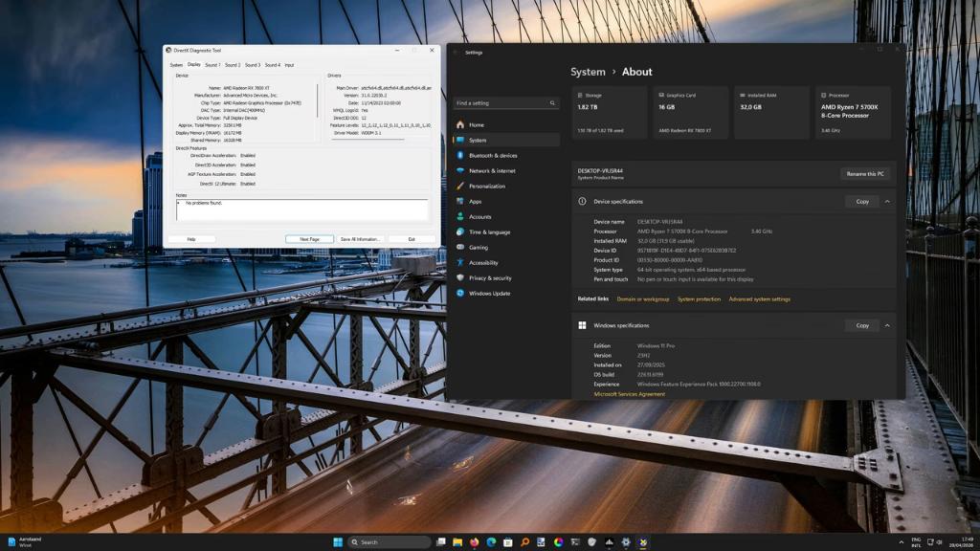Copy the Windows specifications
Image resolution: width=980 pixels, height=551 pixels.
point(862,325)
